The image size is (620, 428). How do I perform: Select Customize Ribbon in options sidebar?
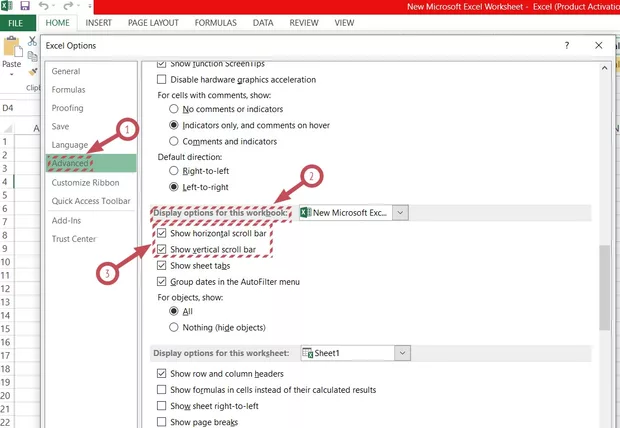(x=85, y=183)
